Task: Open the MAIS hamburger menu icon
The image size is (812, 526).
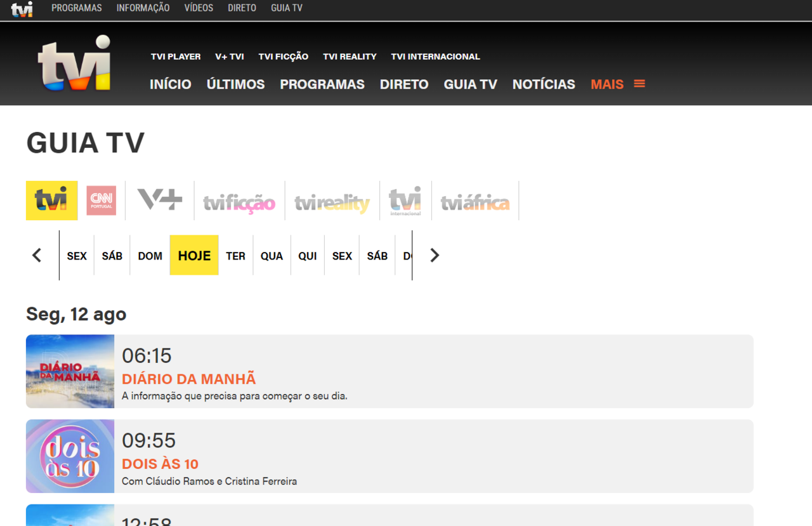Action: point(639,84)
